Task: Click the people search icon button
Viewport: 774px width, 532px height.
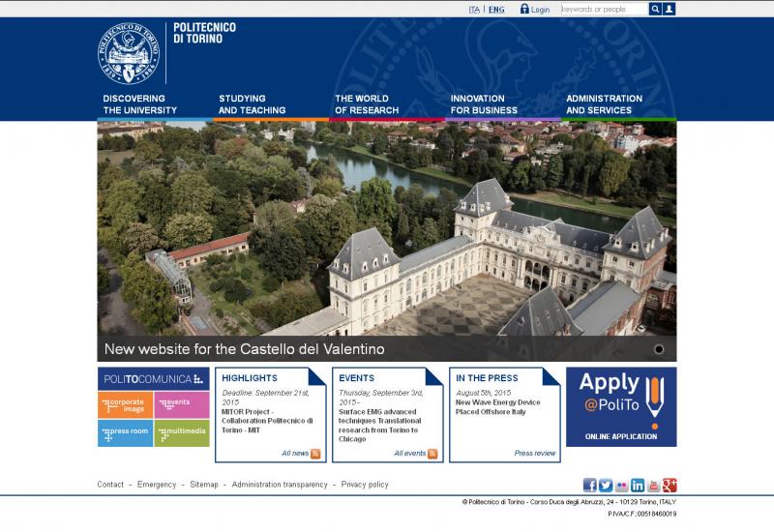Action: pyautogui.click(x=669, y=9)
